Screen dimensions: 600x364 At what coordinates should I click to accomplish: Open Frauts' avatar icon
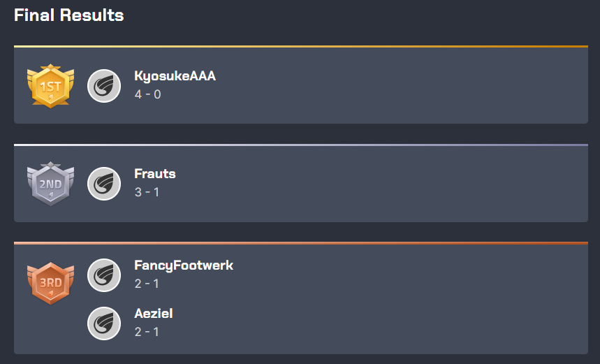[104, 184]
